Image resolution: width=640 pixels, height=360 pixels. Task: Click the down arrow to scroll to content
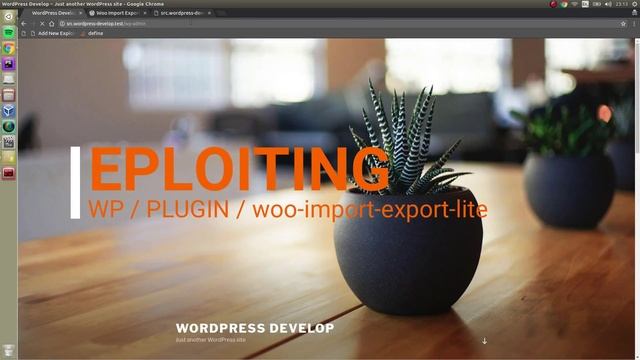coord(484,341)
